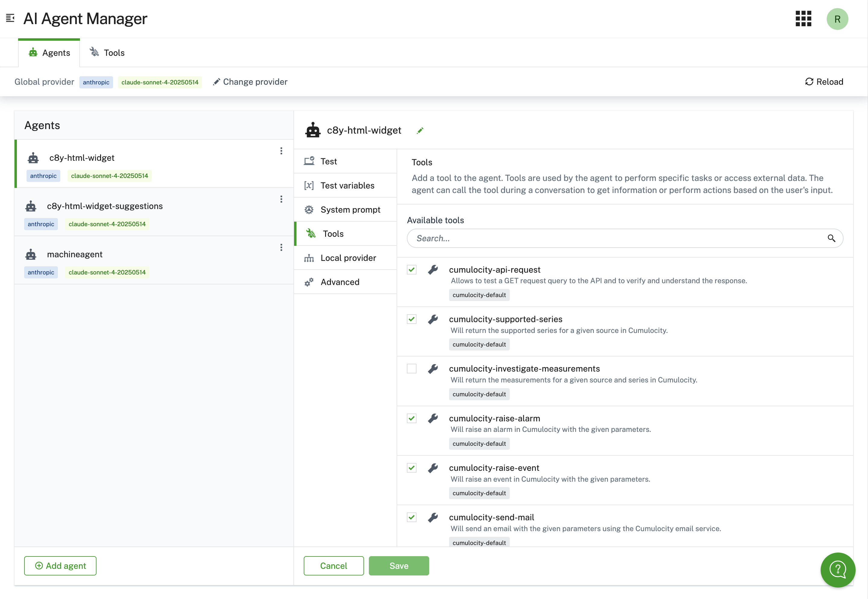Click the user avatar labeled R
The width and height of the screenshot is (868, 599).
tap(837, 19)
